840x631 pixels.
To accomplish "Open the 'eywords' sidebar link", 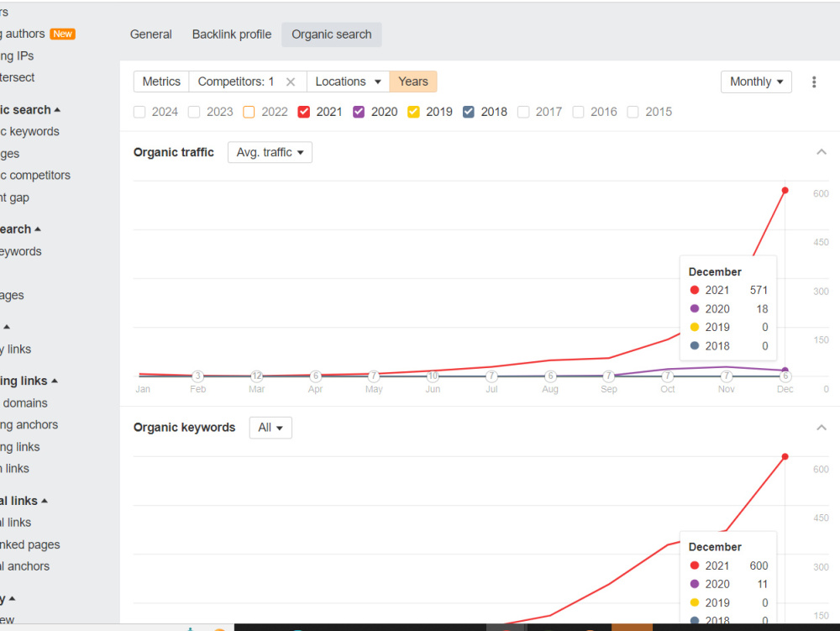I will coord(20,251).
